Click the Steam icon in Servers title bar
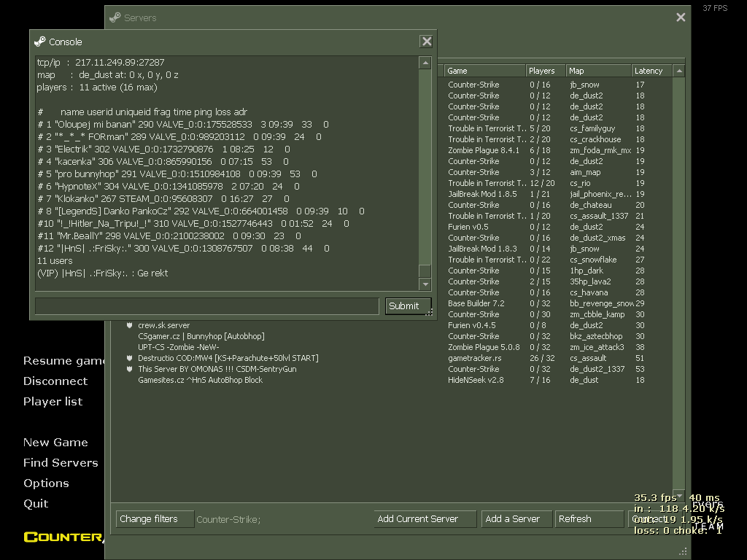This screenshot has width=747, height=560. point(115,17)
